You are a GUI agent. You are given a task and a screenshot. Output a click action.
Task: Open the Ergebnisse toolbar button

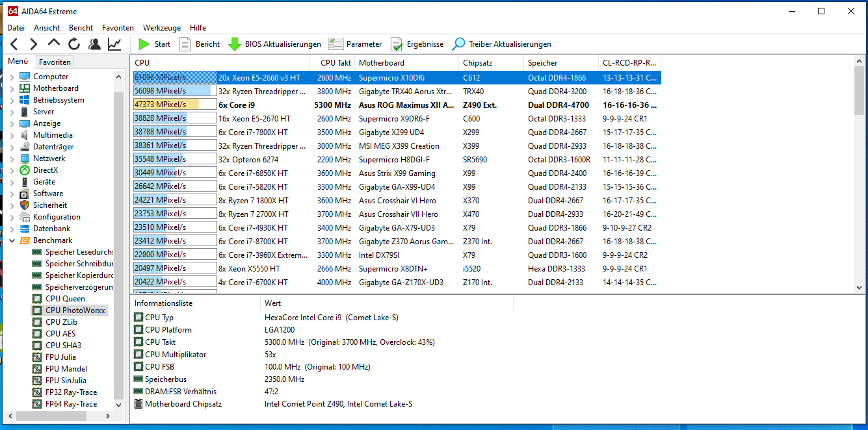tap(417, 44)
